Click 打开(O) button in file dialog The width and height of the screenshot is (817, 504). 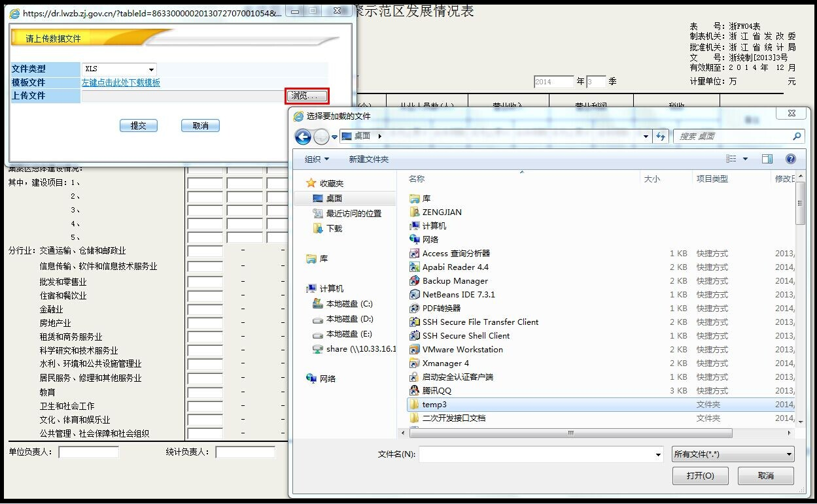(x=701, y=475)
